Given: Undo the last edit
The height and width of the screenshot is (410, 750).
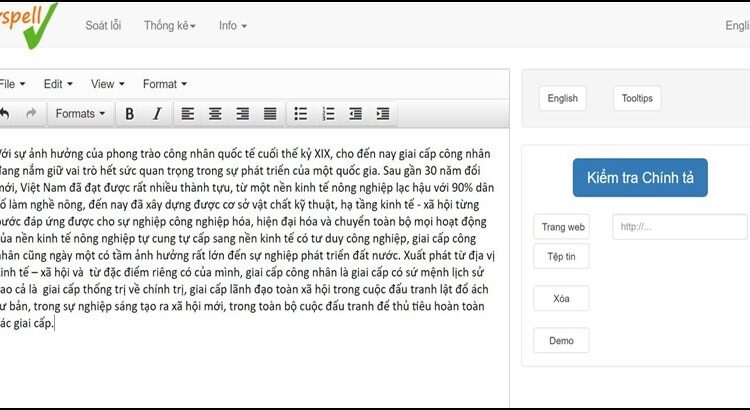Looking at the screenshot, I should [x=5, y=114].
